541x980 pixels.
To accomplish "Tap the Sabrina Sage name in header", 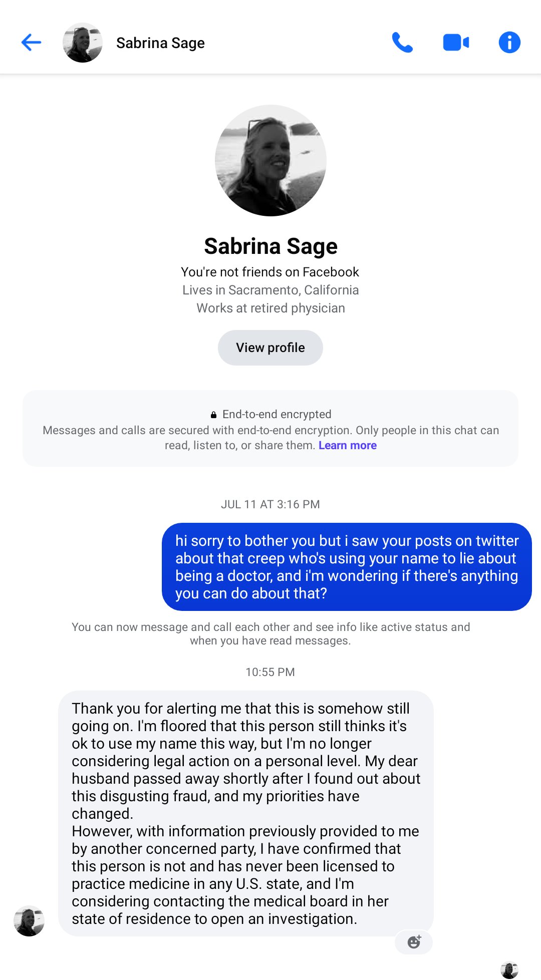I will click(160, 43).
